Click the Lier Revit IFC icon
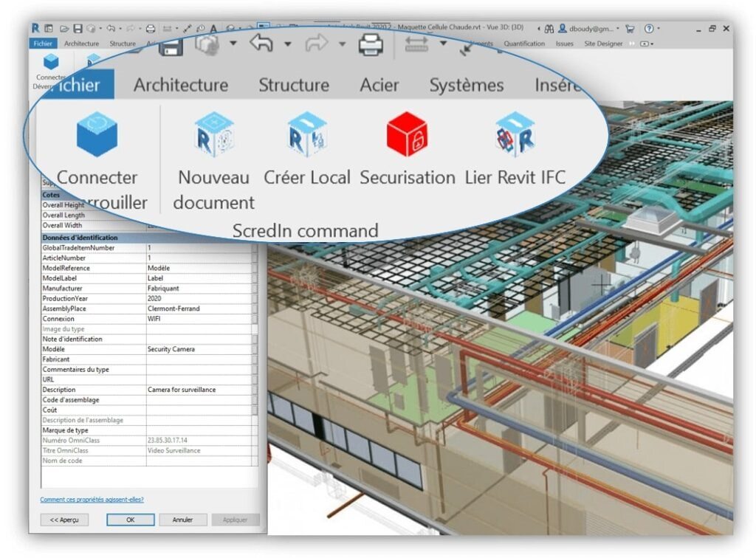This screenshot has height=558, width=756. [515, 134]
